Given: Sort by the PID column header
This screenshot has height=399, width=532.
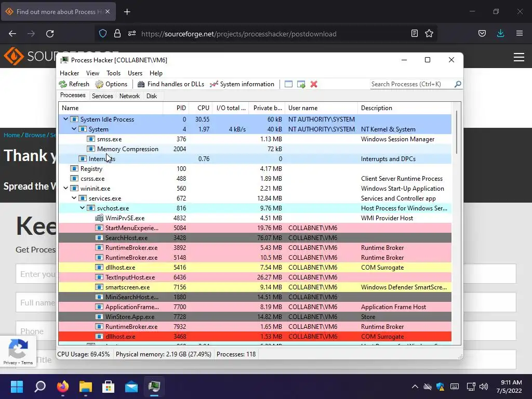Looking at the screenshot, I should point(176,108).
